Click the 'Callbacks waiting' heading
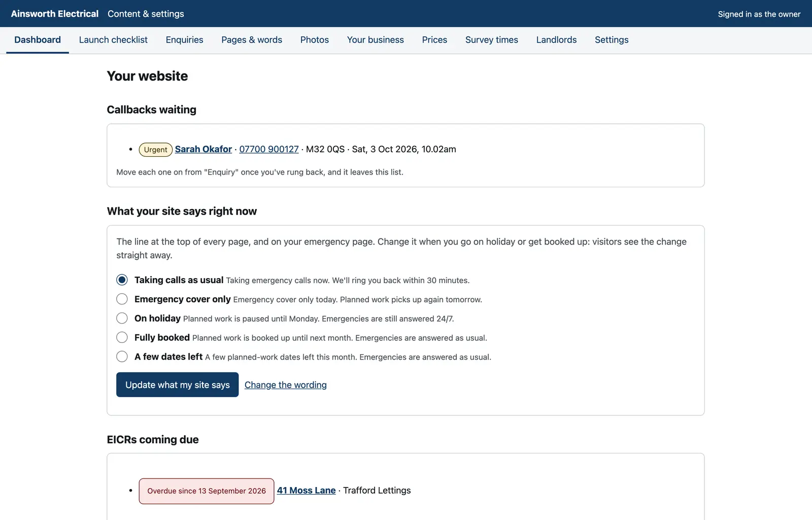The width and height of the screenshot is (812, 520). pyautogui.click(x=152, y=110)
